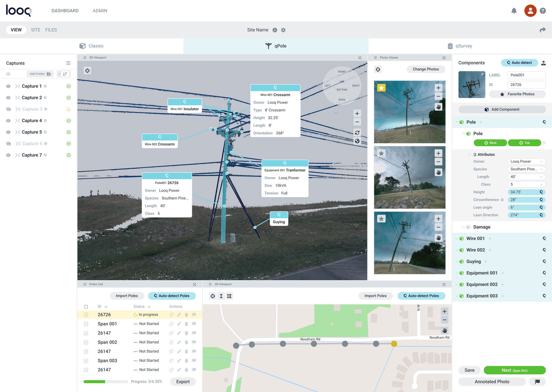Open the globe view in the 3D viewport

(357, 141)
